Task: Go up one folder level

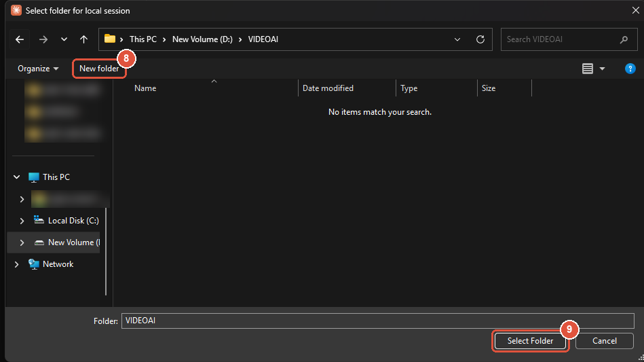Action: [x=83, y=39]
